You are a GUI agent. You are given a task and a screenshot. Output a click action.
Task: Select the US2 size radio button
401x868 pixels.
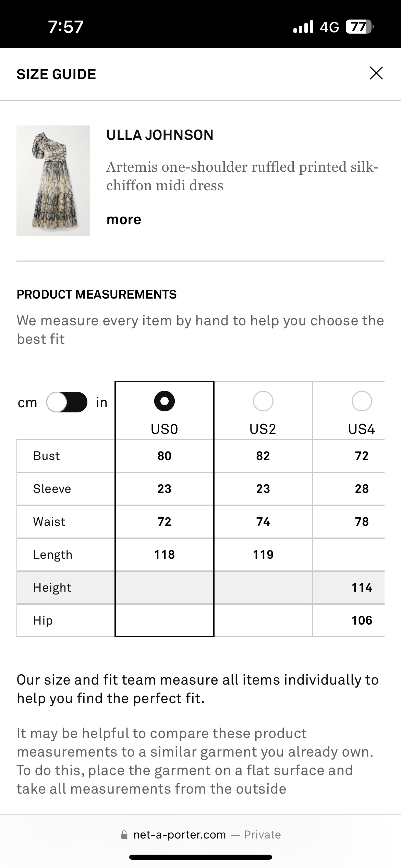tap(263, 401)
